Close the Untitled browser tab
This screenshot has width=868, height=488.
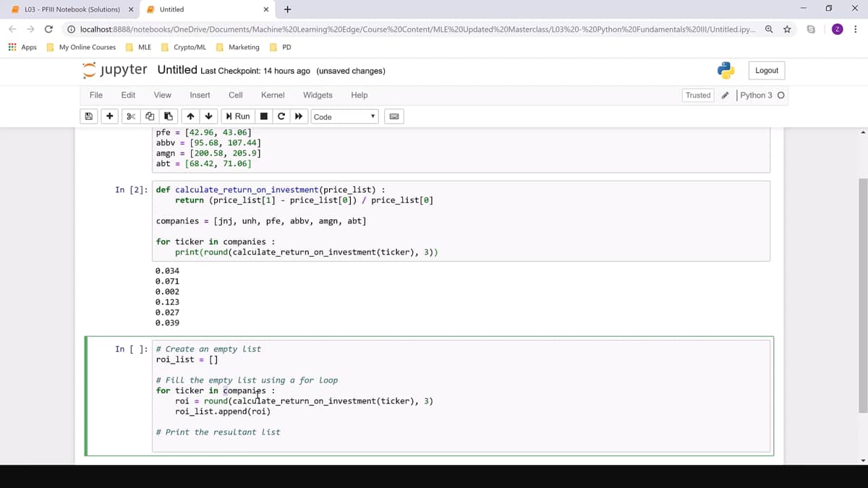coord(266,9)
